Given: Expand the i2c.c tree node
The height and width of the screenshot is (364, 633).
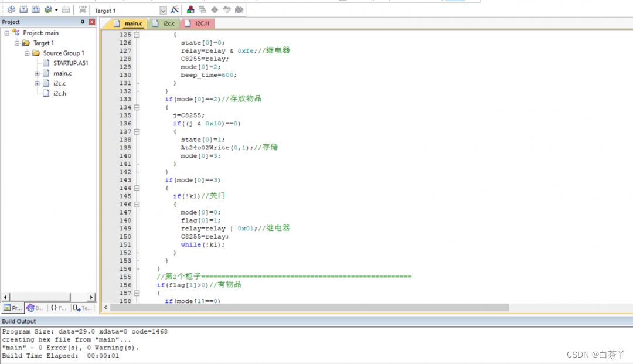Looking at the screenshot, I should (x=37, y=83).
